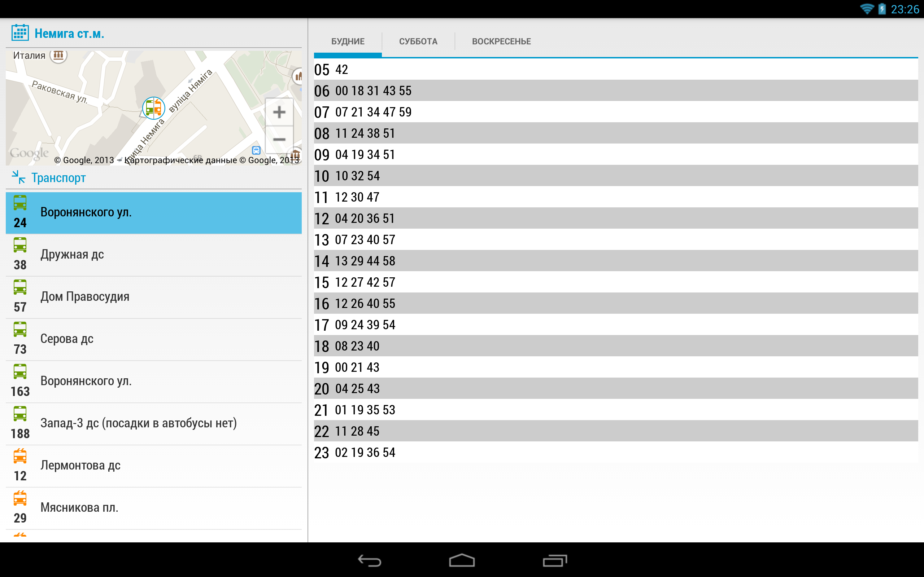Tap the museum icon near Италия
Image resolution: width=924 pixels, height=577 pixels.
pyautogui.click(x=58, y=55)
